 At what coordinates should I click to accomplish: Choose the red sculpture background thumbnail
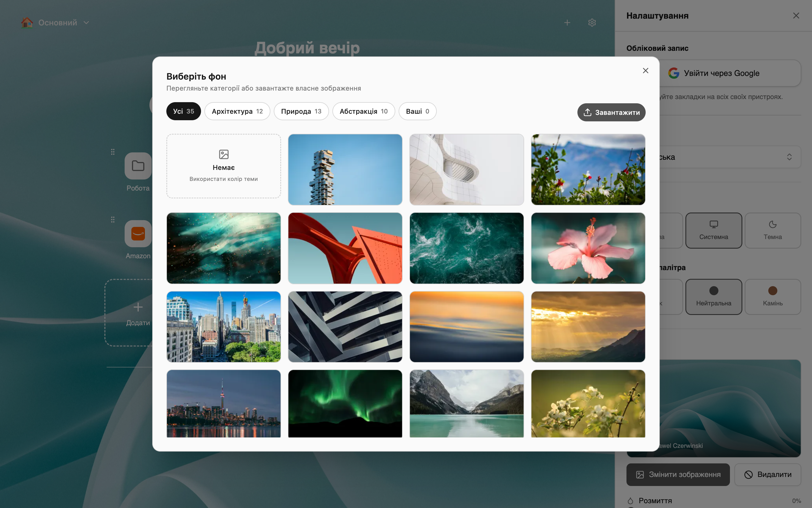coord(345,248)
